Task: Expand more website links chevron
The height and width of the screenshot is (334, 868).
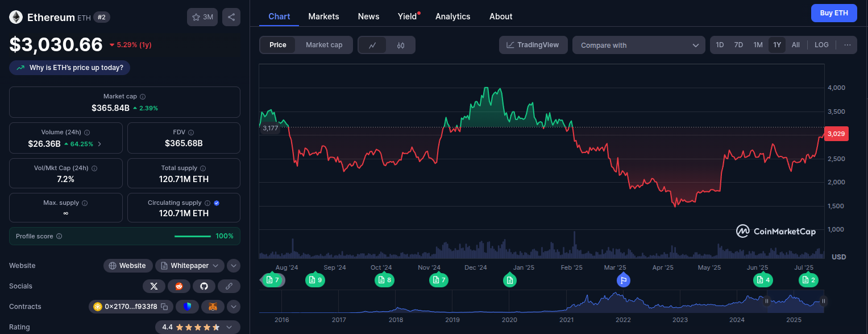Action: (x=234, y=266)
